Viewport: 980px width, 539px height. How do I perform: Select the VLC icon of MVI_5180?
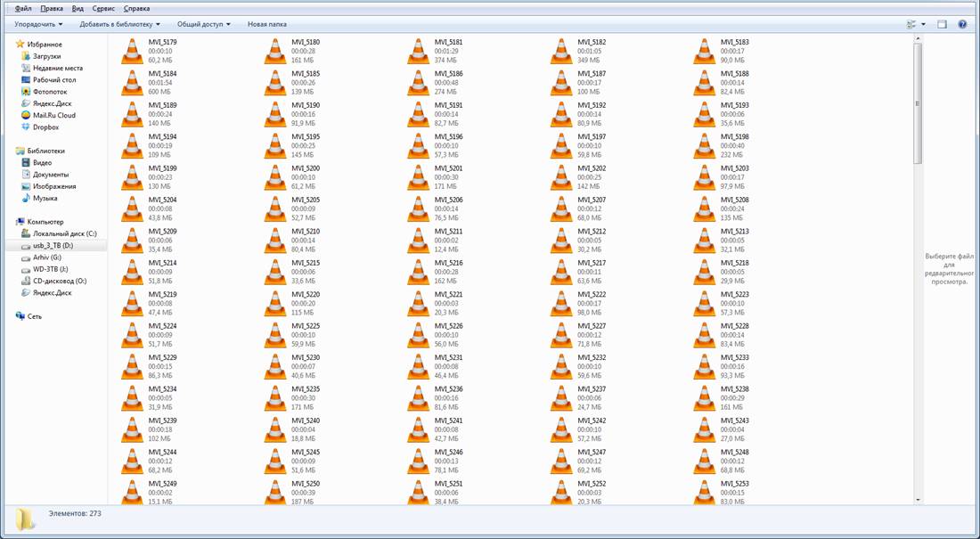pos(275,52)
